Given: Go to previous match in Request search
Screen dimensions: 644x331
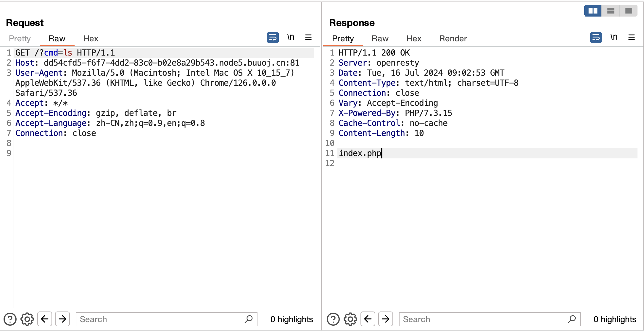Looking at the screenshot, I should (x=45, y=319).
